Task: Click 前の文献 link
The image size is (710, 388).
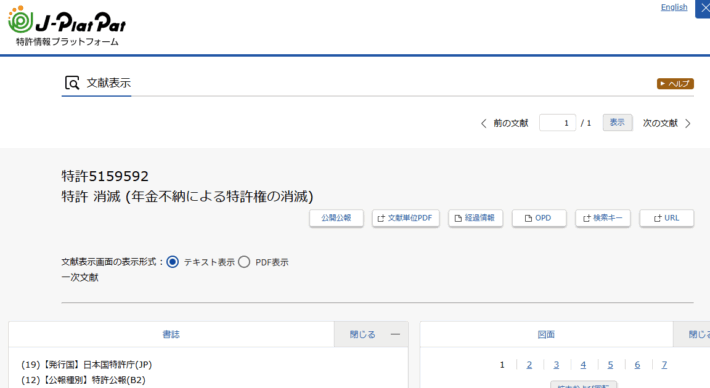Action: [x=511, y=123]
